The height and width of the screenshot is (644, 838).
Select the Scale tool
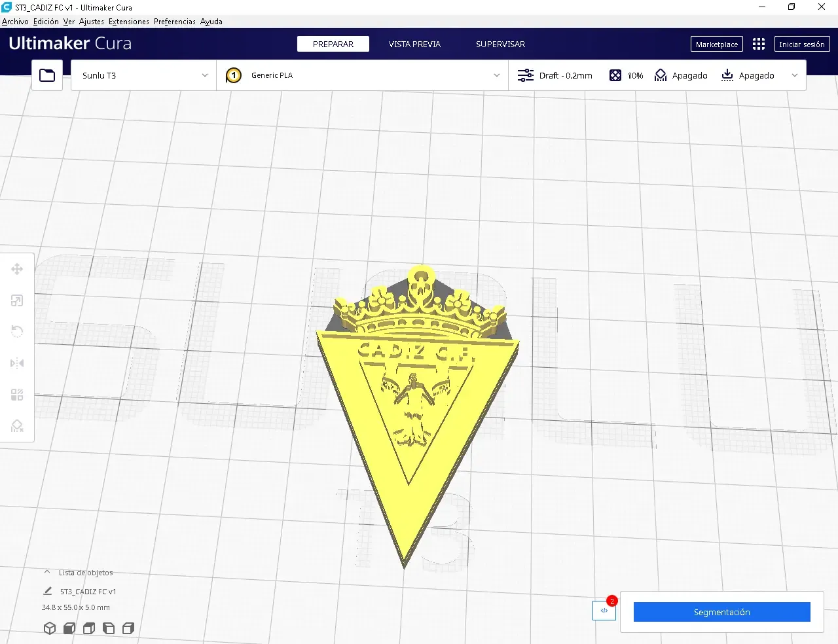coord(17,300)
